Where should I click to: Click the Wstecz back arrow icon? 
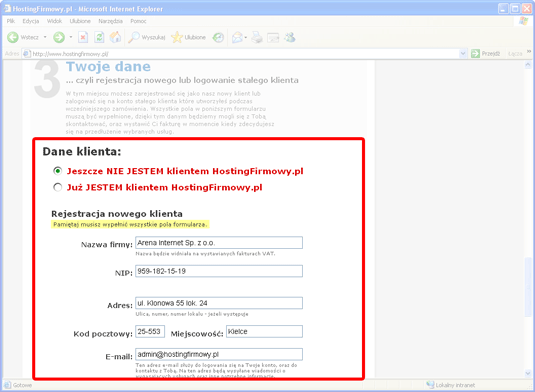13,37
